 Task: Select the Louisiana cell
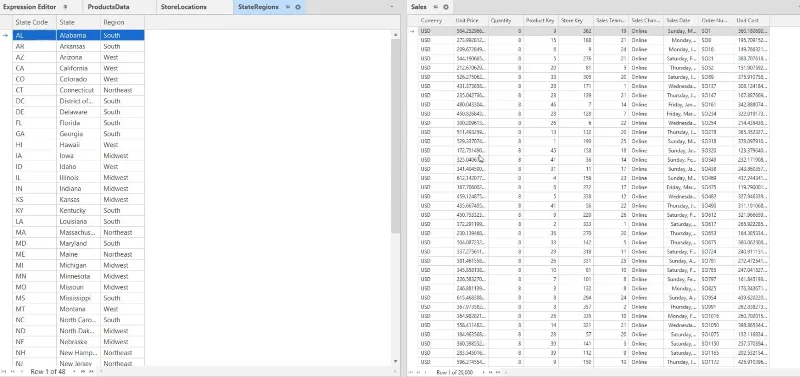click(x=78, y=221)
